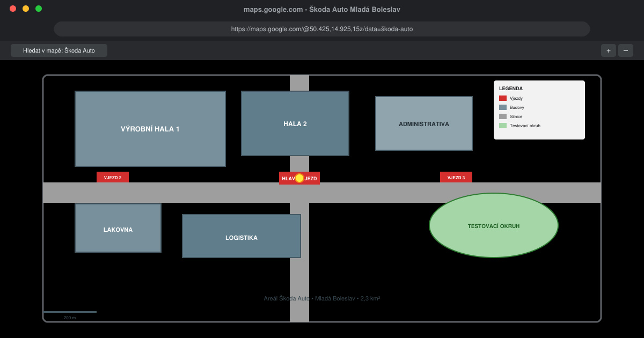Image resolution: width=644 pixels, height=338 pixels.
Task: Click the LEGENDA heading
Action: pos(511,89)
